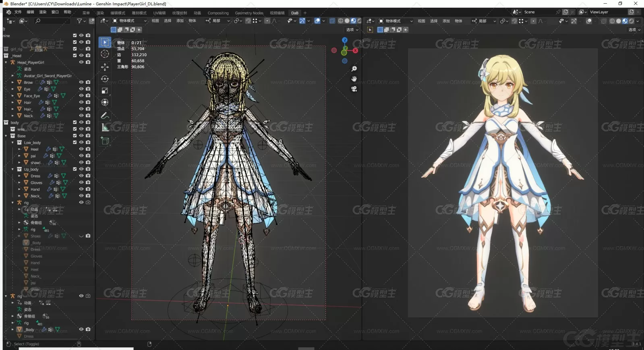Screen dimensions: 644x350
Task: Switch to the DaB workspace tab
Action: tap(295, 13)
